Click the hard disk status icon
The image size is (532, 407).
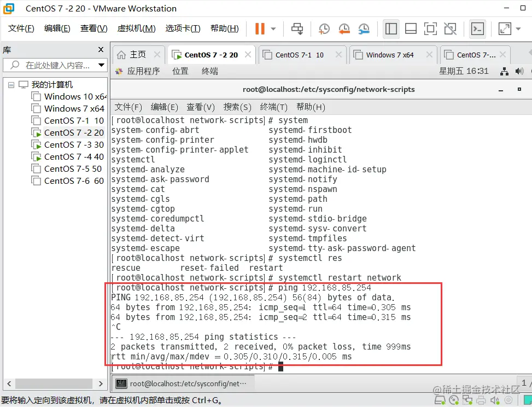[x=440, y=400]
